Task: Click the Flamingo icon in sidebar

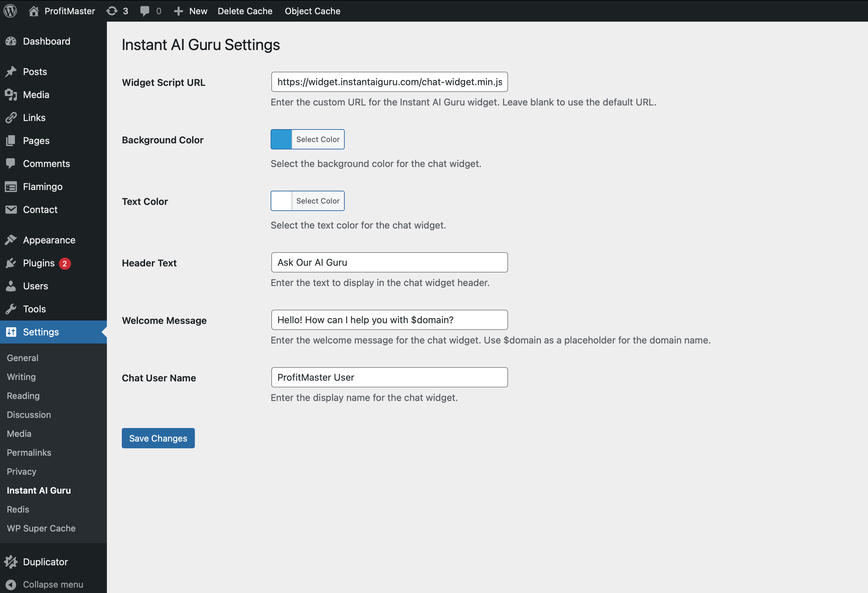Action: tap(11, 187)
